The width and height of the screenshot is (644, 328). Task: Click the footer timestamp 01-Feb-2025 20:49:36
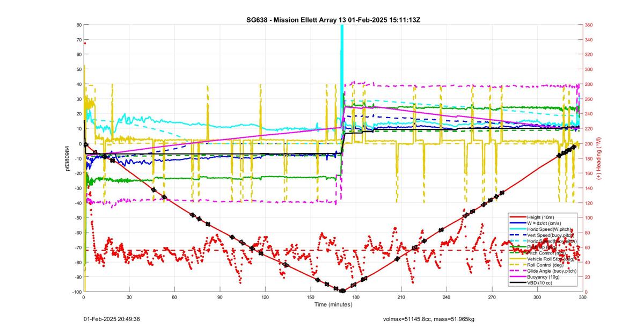click(112, 319)
